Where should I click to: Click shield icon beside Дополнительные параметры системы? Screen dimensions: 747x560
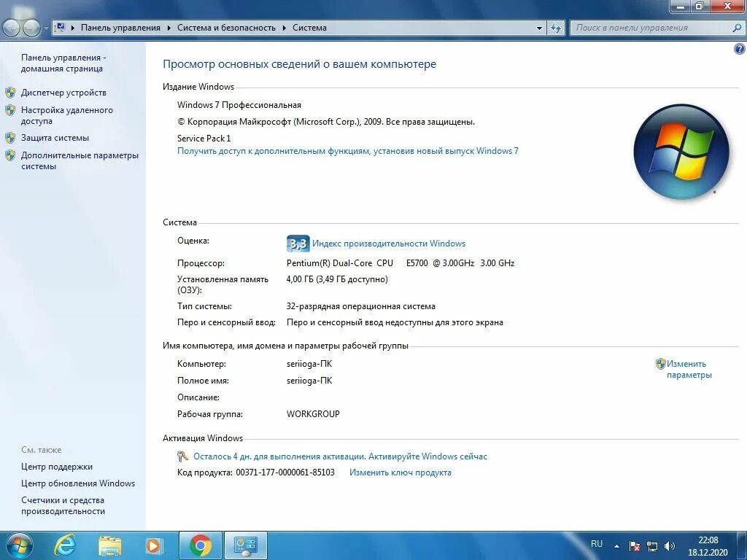point(10,155)
